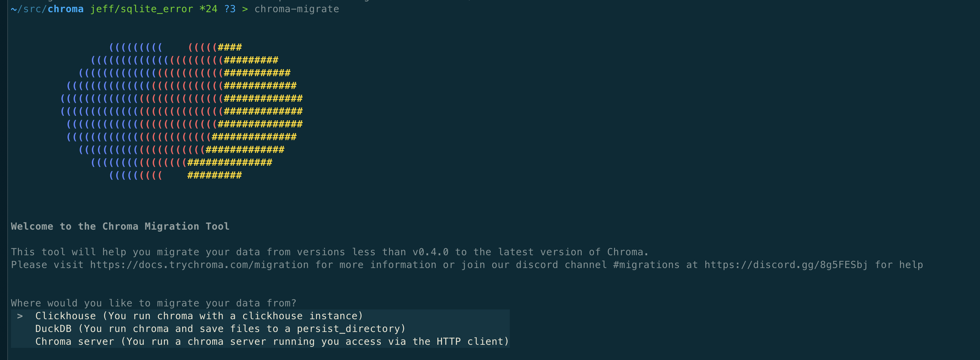Select the Clickhouse migration option
980x360 pixels.
199,316
